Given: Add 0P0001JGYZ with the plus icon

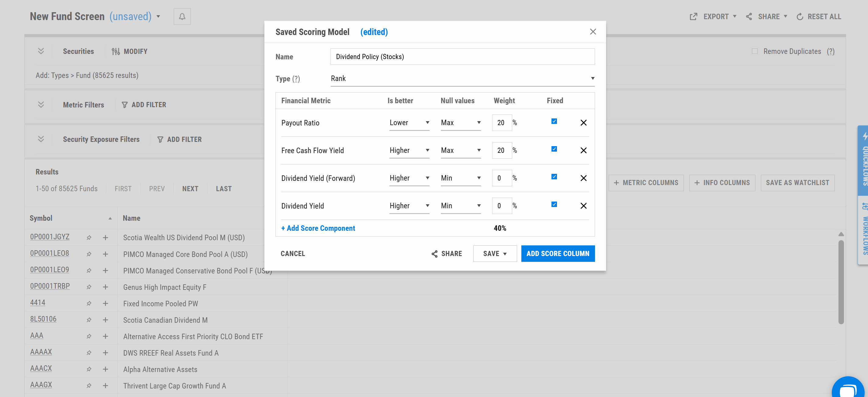Looking at the screenshot, I should click(106, 237).
